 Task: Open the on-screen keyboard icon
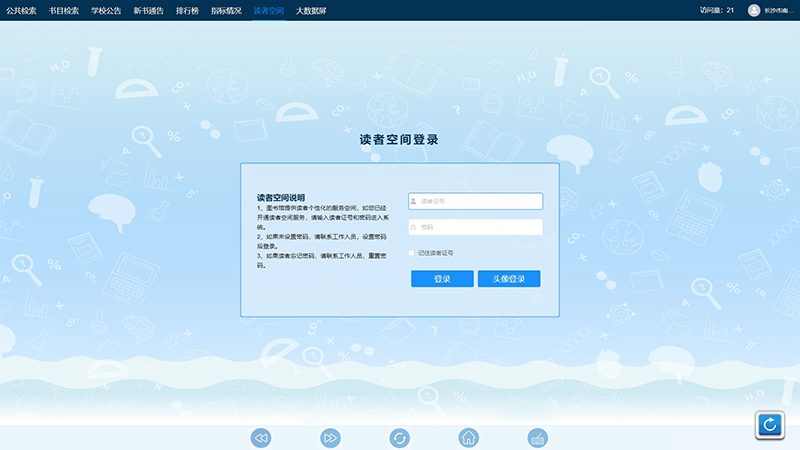[x=538, y=438]
